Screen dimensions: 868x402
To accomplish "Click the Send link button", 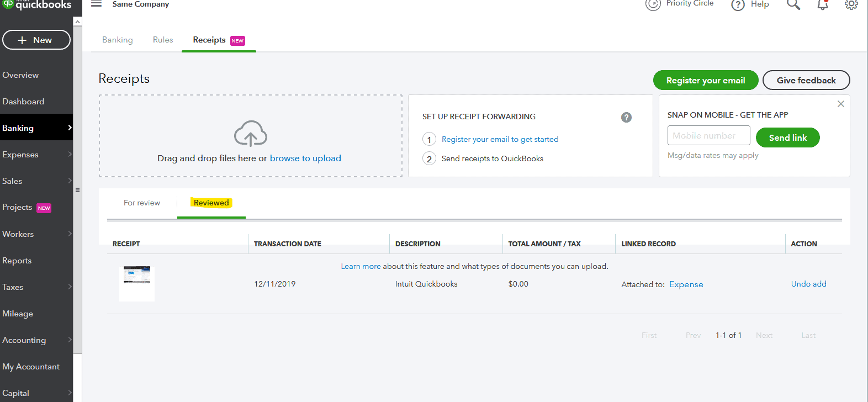I will pos(788,137).
